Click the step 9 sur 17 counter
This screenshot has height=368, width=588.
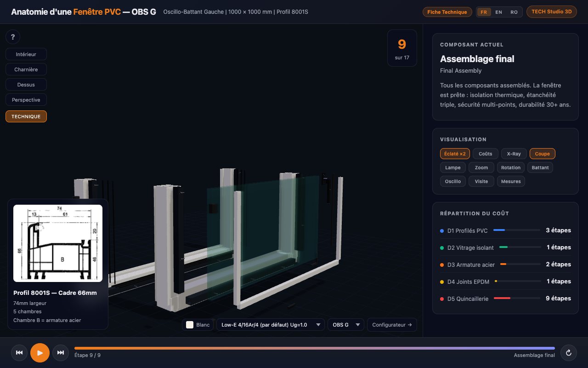tap(402, 48)
